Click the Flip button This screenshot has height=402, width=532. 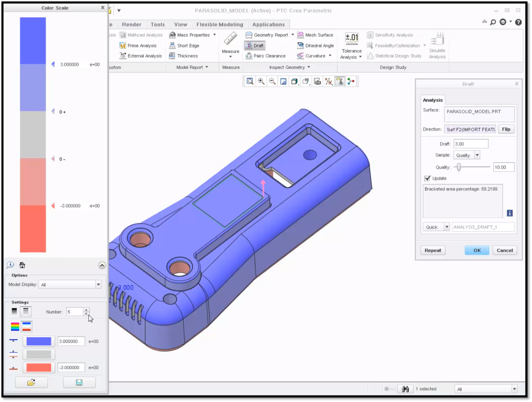click(x=506, y=129)
